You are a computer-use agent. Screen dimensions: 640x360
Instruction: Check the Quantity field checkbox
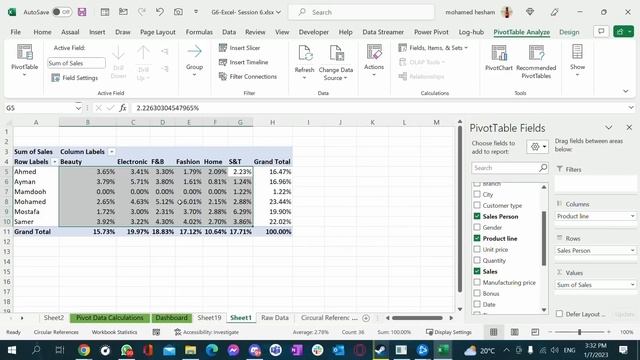477,260
